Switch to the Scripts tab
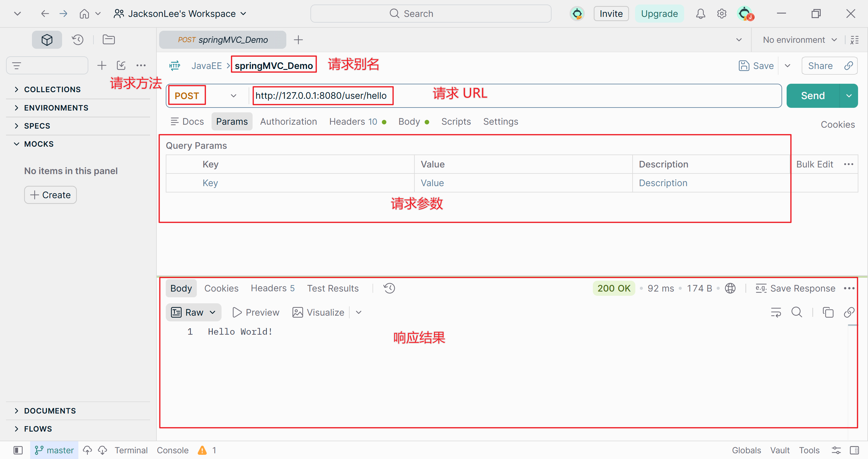 point(456,122)
